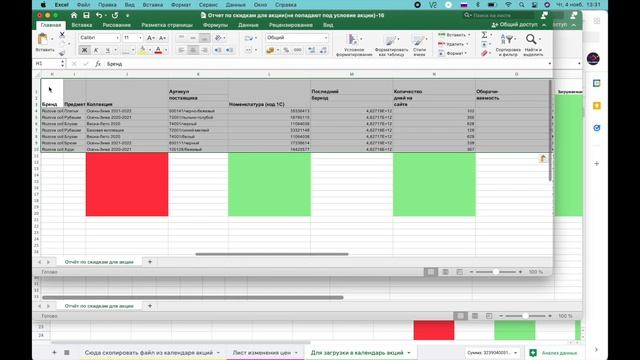Open Найти и выделить magnifier

pyautogui.click(x=532, y=44)
